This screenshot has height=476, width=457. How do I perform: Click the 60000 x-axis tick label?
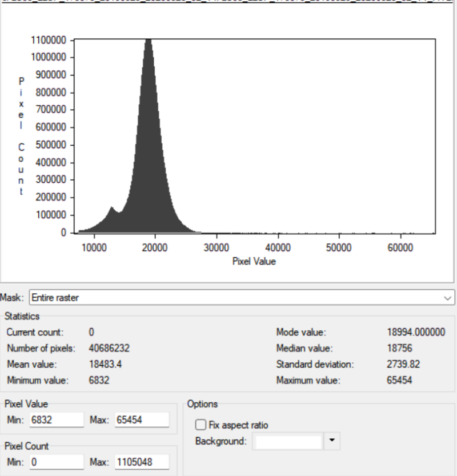[x=400, y=248]
